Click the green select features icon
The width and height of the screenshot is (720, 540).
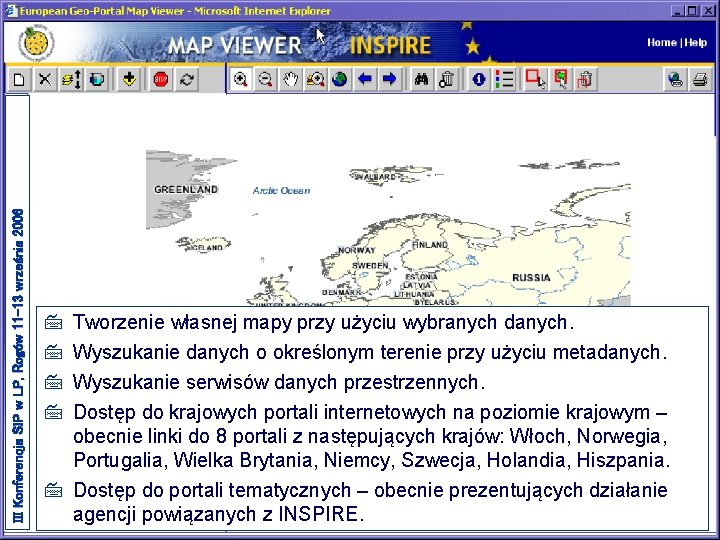pyautogui.click(x=560, y=80)
